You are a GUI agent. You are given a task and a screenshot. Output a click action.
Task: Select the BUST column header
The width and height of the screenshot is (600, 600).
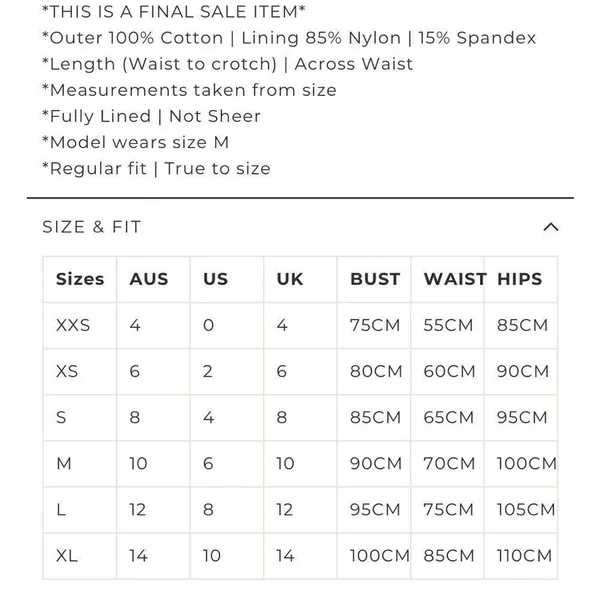[x=375, y=279]
